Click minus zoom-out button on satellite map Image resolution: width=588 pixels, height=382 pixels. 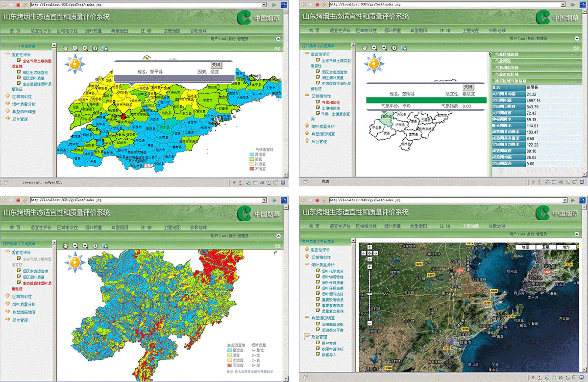tap(369, 323)
